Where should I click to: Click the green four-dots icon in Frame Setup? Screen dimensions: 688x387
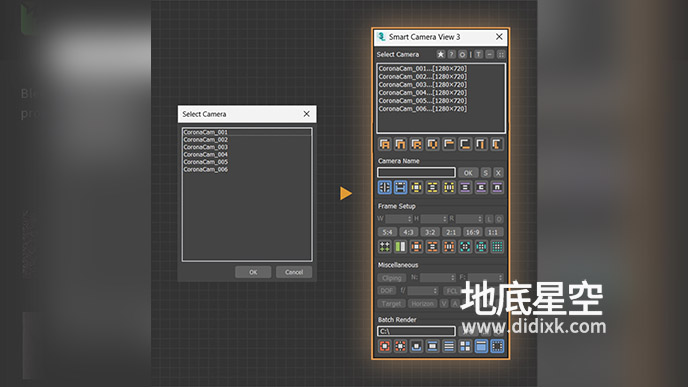pyautogui.click(x=384, y=247)
